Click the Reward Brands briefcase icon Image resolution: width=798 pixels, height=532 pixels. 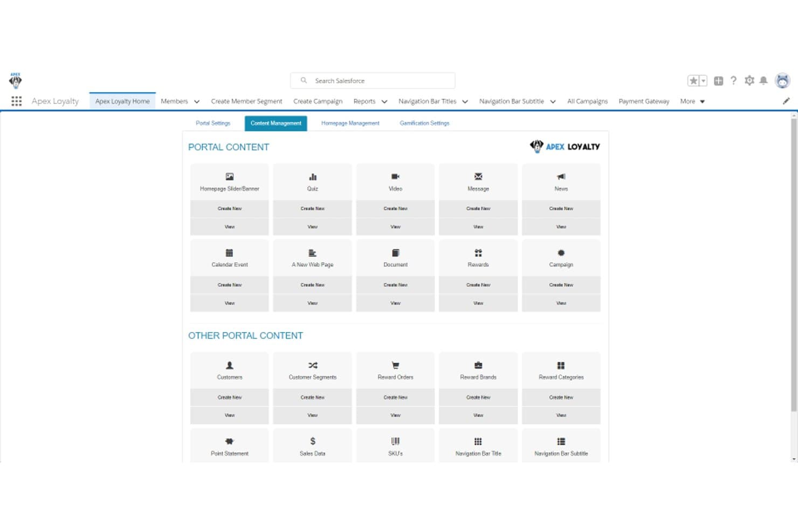click(478, 365)
